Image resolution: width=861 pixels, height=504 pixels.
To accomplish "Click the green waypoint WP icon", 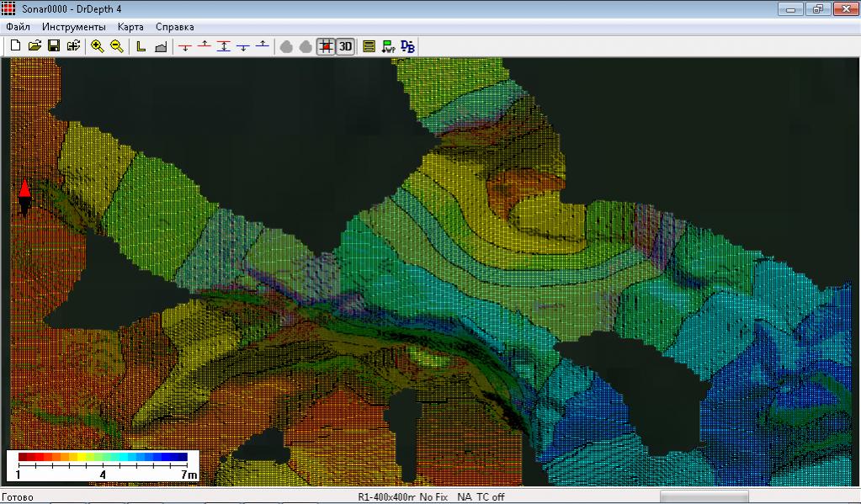I will pyautogui.click(x=388, y=46).
